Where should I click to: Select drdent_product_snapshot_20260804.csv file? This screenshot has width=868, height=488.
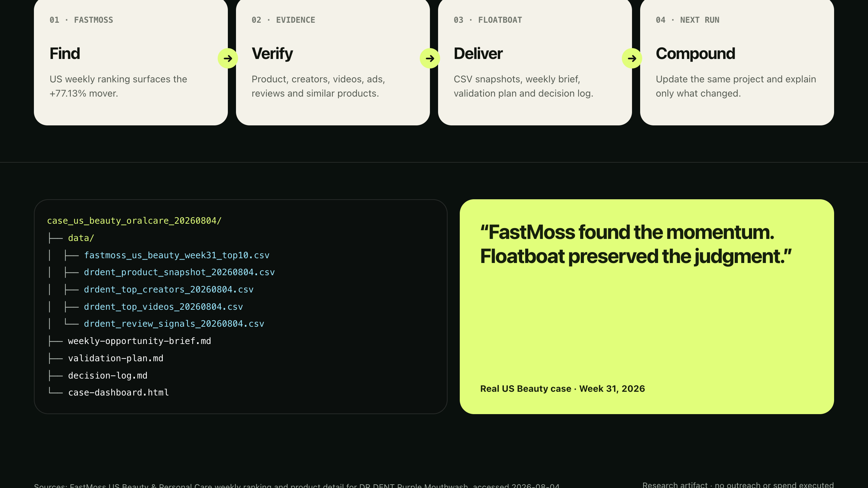click(179, 272)
